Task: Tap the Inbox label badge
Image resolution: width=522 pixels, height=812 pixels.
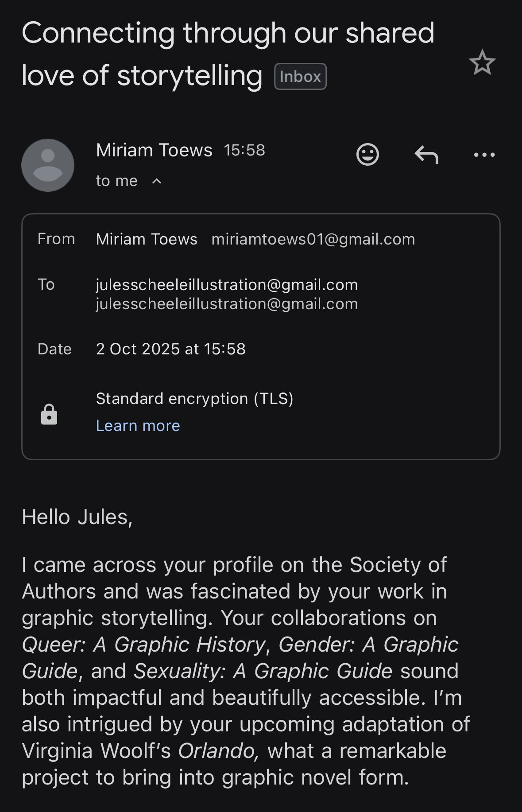Action: click(300, 77)
